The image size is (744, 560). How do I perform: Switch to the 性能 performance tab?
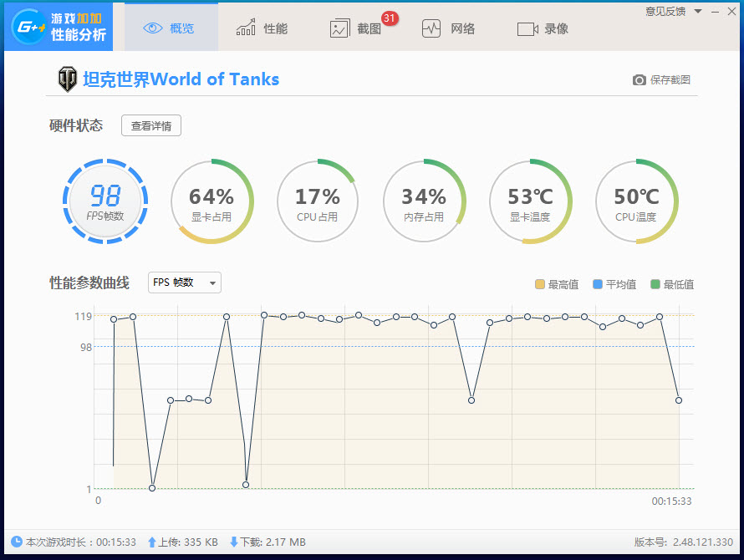tap(262, 28)
